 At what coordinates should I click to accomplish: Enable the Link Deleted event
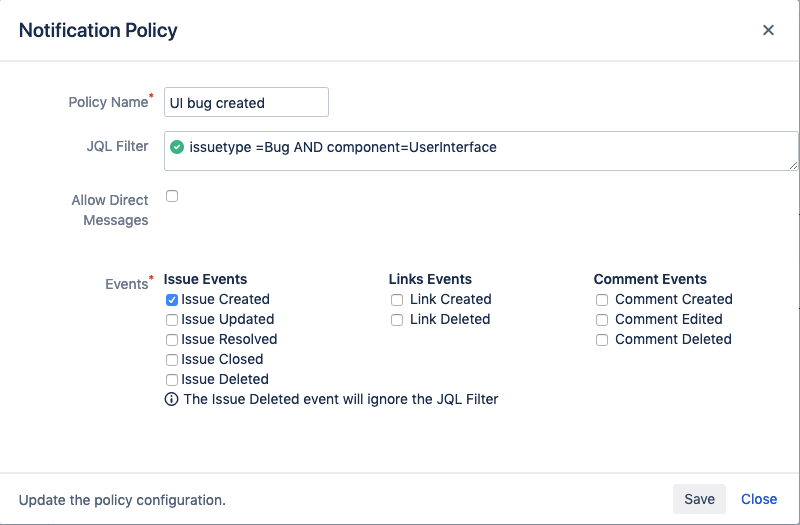tap(397, 319)
